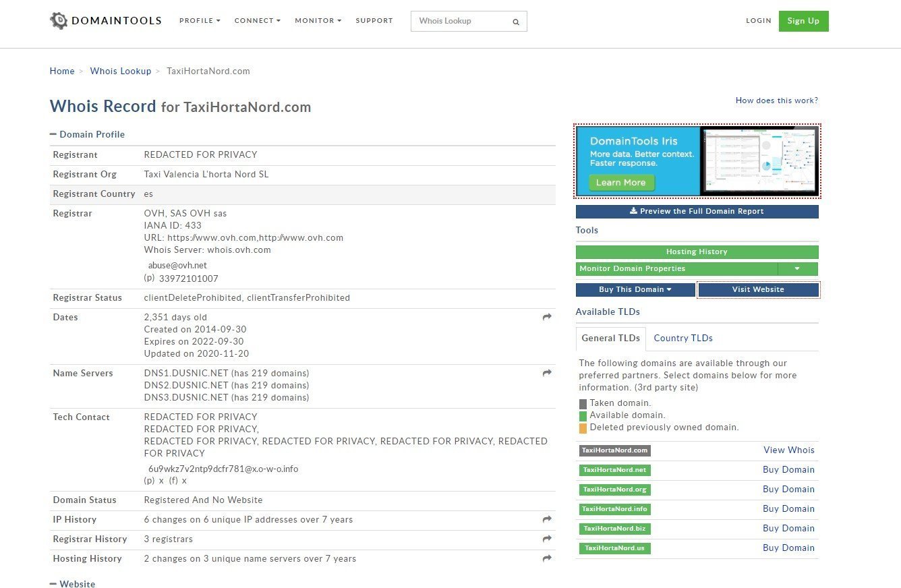Open the Hosting History tool button
This screenshot has height=588, width=901.
[x=697, y=252]
